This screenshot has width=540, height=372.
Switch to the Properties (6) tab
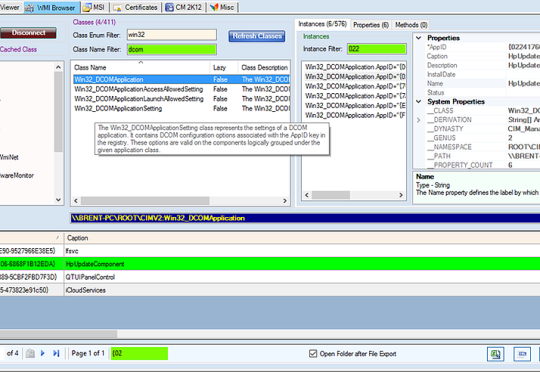[371, 25]
